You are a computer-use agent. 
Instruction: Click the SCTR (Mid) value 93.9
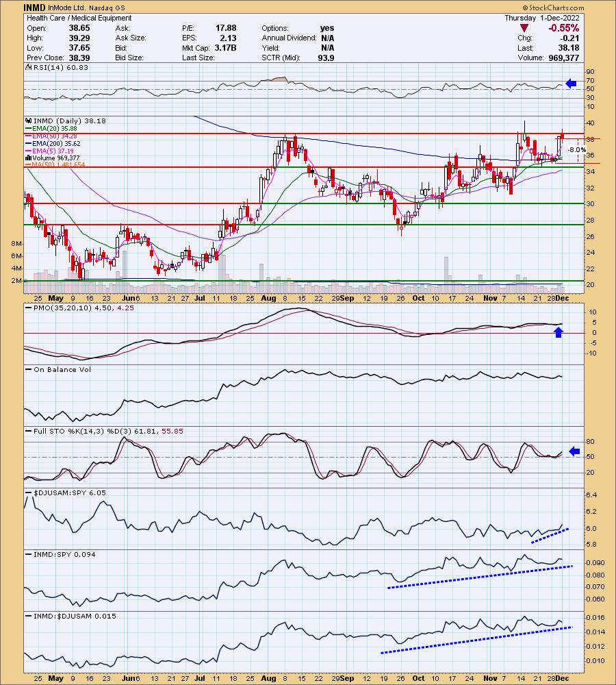click(x=326, y=58)
